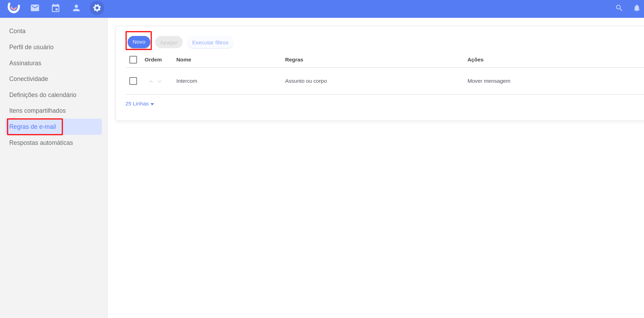644x318 pixels.
Task: Open Definições do calendário section
Action: click(x=43, y=95)
